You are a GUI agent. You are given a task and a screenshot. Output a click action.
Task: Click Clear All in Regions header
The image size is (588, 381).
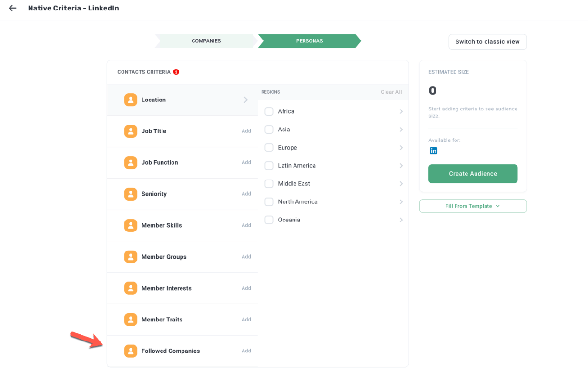pyautogui.click(x=391, y=92)
